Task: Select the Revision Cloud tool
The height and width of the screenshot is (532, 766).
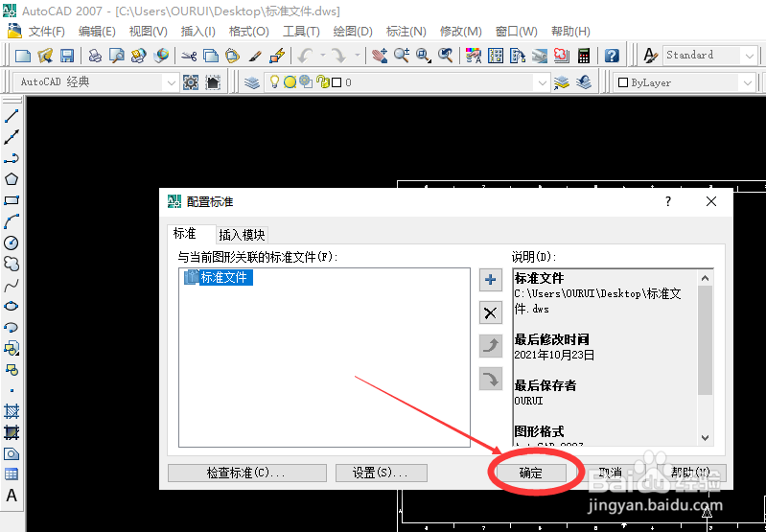Action: pyautogui.click(x=12, y=264)
